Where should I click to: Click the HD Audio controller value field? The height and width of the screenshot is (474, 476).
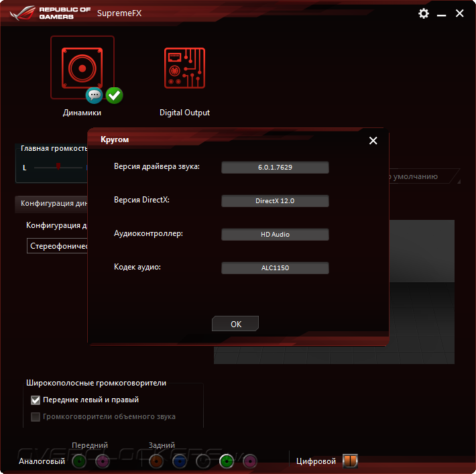[x=275, y=235]
